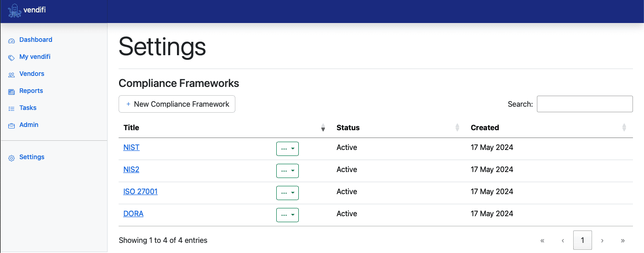Focus the Search input field
The height and width of the screenshot is (253, 644).
coord(585,104)
